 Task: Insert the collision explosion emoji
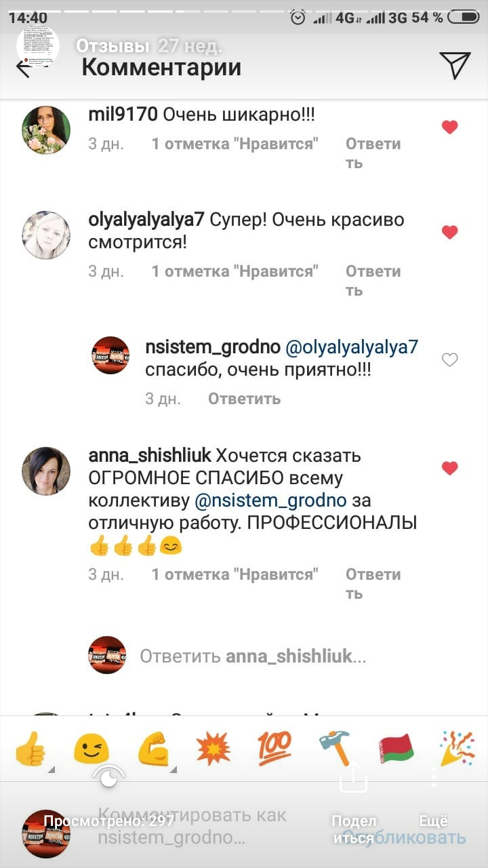tap(213, 749)
